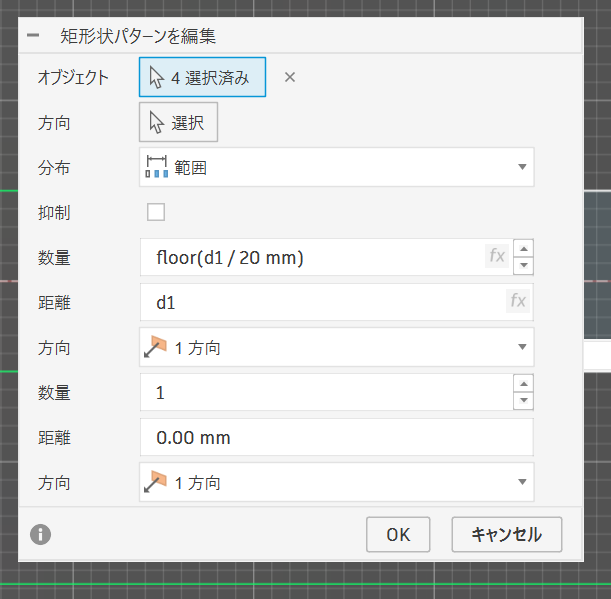The image size is (611, 599).
Task: Toggle the 抑制 checkbox
Action: (156, 212)
